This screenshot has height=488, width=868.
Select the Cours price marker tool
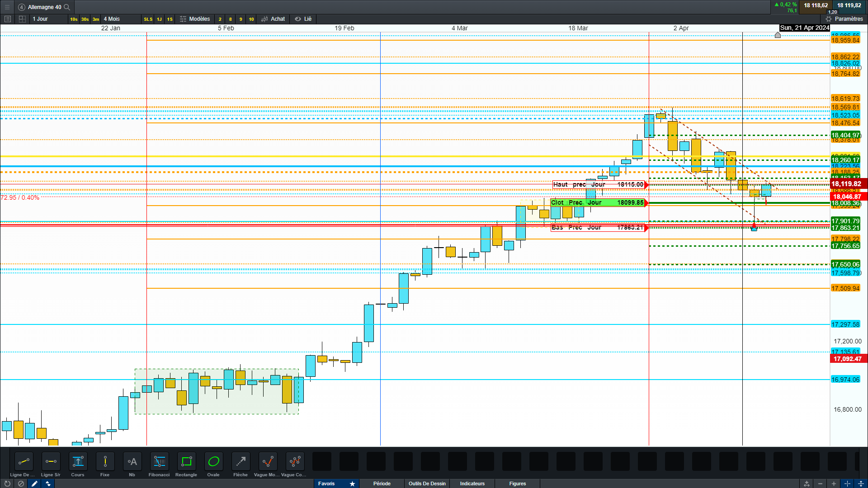[78, 462]
